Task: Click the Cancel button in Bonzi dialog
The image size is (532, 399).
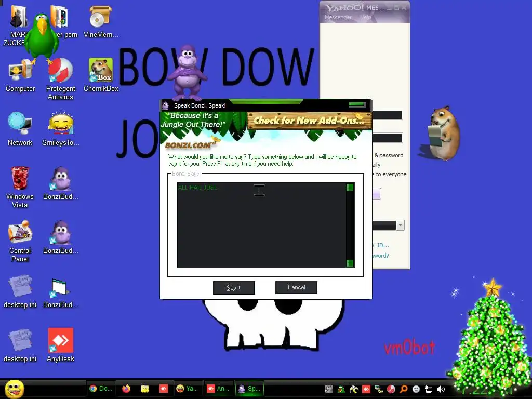Action: pyautogui.click(x=296, y=287)
